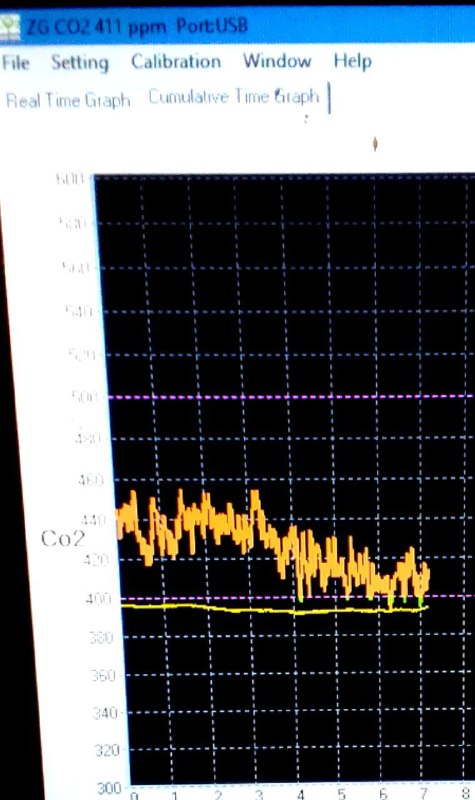
Task: Open the Window menu
Action: (277, 61)
